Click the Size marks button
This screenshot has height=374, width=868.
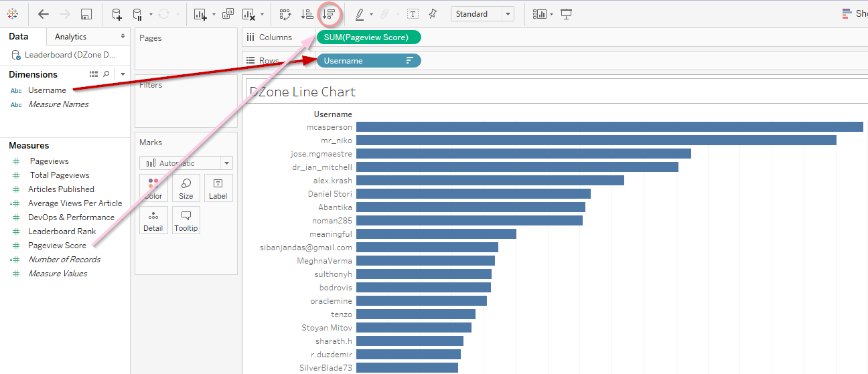[x=186, y=189]
